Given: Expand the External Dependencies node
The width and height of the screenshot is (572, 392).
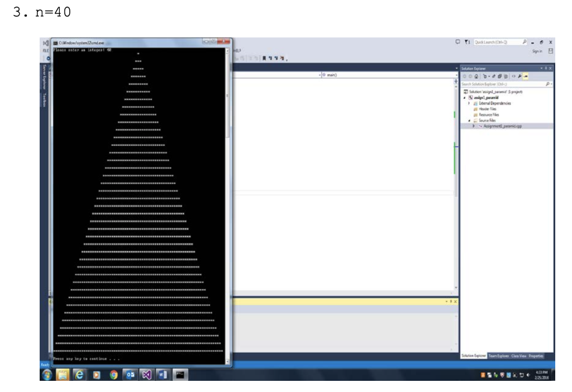Looking at the screenshot, I should [x=469, y=103].
